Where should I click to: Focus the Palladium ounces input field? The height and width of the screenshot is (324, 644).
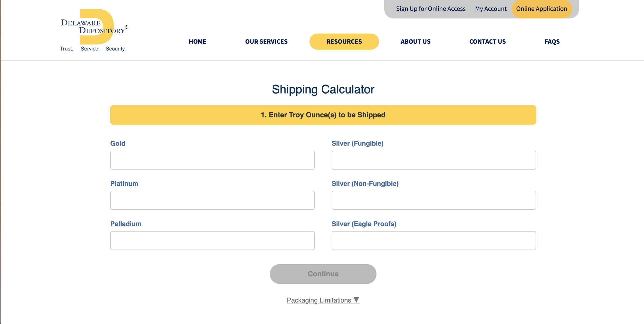point(212,240)
